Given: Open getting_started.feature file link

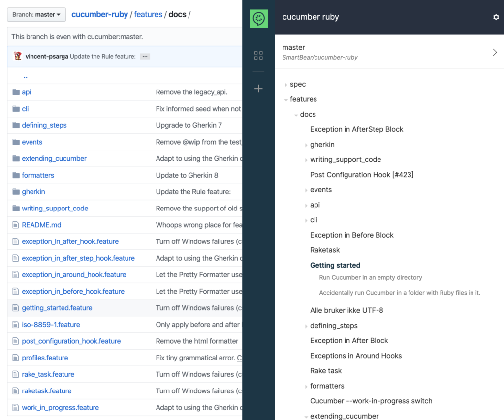Looking at the screenshot, I should pyautogui.click(x=57, y=308).
